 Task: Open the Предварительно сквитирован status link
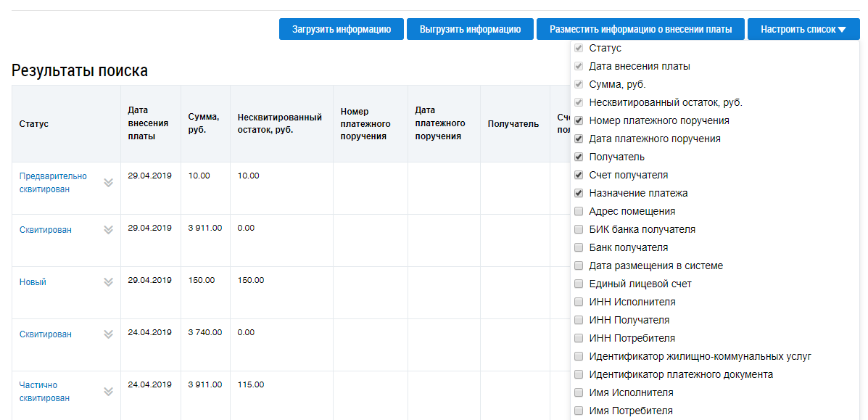pos(53,182)
